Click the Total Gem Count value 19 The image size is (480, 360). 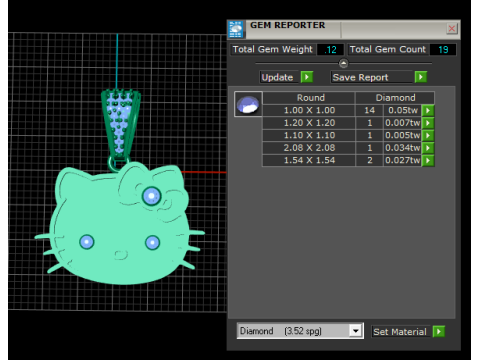(x=443, y=50)
